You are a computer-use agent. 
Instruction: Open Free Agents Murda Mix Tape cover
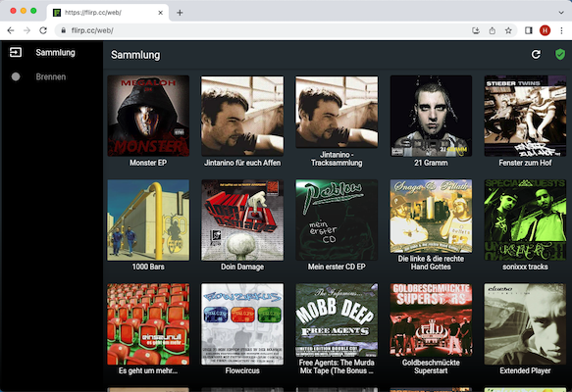pyautogui.click(x=337, y=320)
